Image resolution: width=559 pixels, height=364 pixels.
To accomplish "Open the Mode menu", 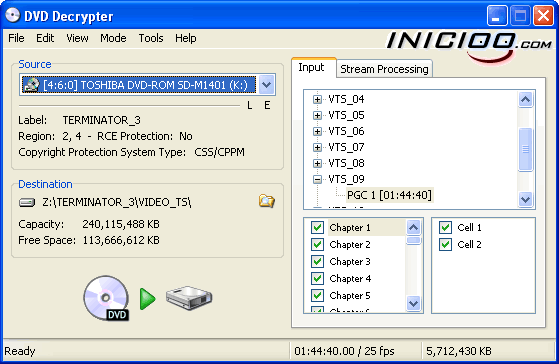I will 113,38.
